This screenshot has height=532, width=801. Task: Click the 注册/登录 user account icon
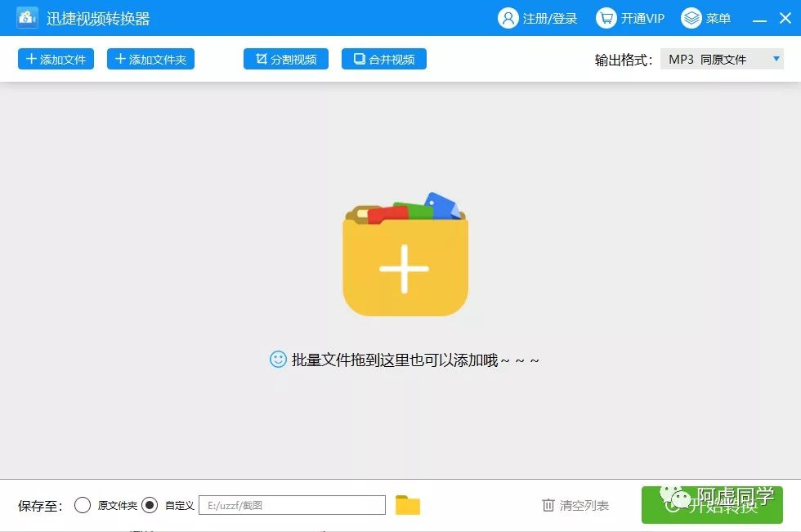(510, 17)
